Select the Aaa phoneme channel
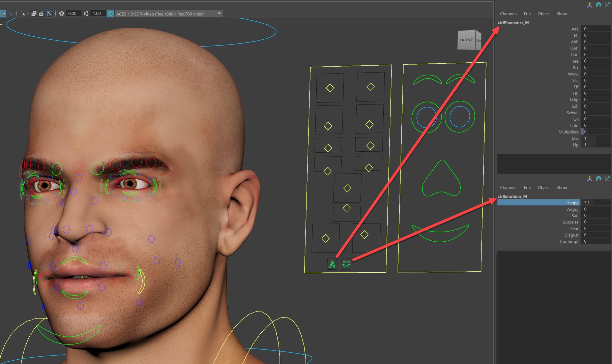Screen dimensions: 612x364 [575, 29]
